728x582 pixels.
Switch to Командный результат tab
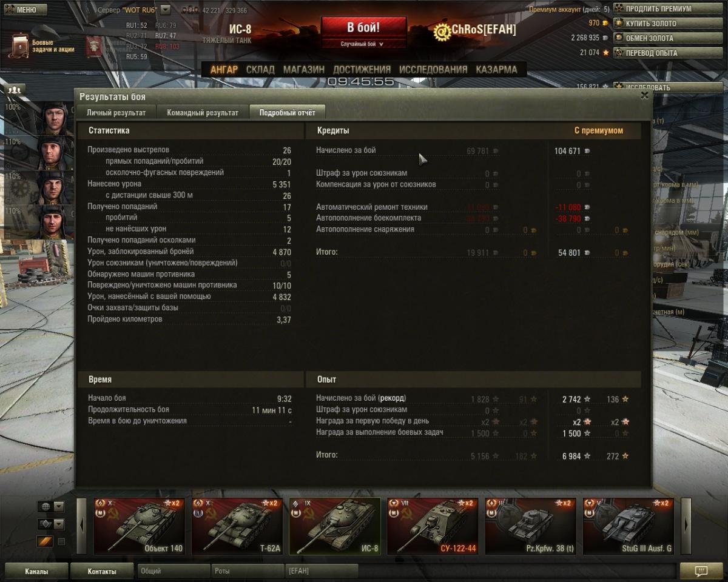203,113
